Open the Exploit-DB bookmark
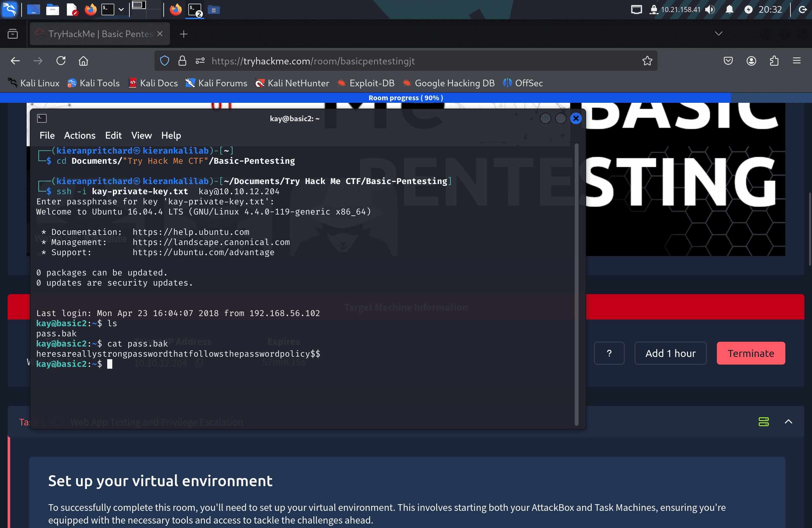Screen dimensions: 812x528 [365, 83]
